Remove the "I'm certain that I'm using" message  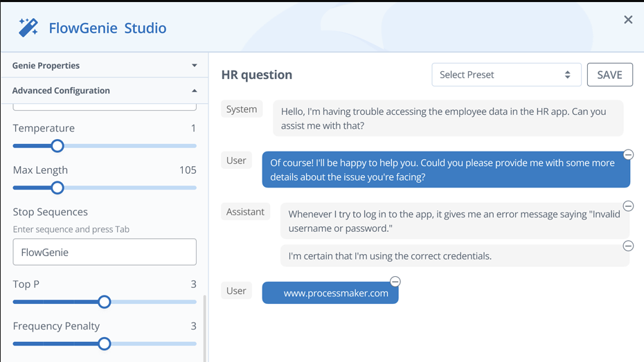(628, 246)
